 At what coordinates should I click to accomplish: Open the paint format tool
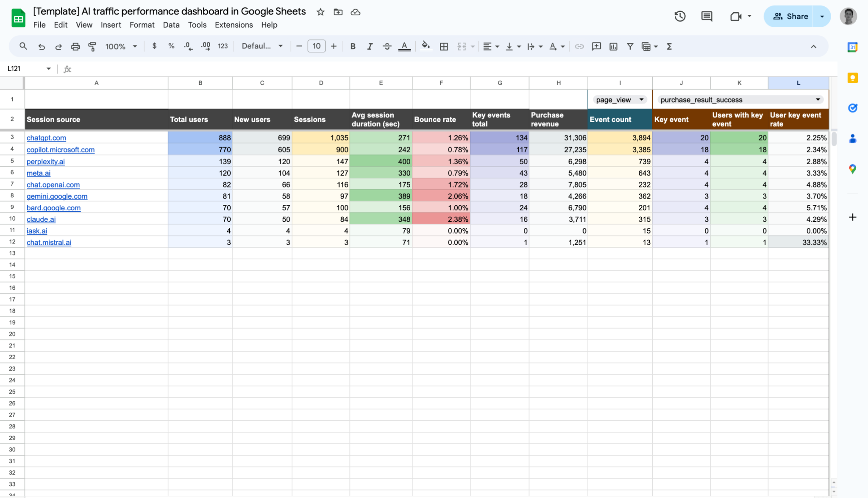[x=92, y=46]
